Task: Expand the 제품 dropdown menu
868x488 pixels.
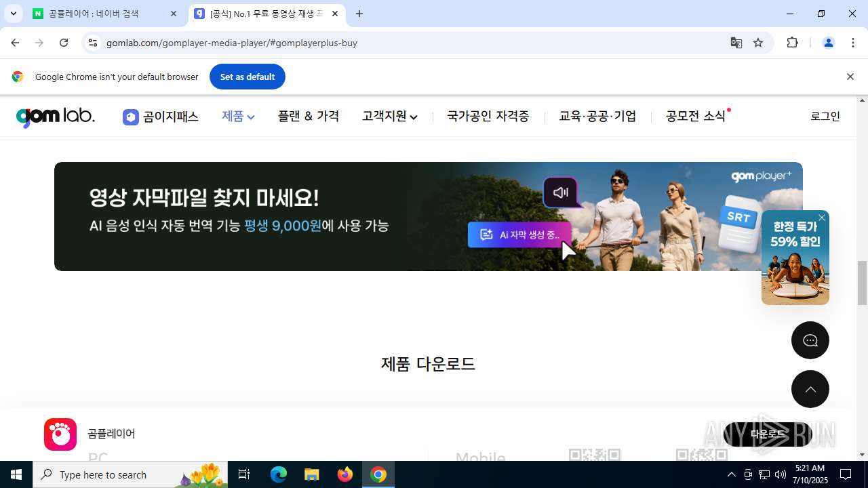Action: pyautogui.click(x=238, y=117)
